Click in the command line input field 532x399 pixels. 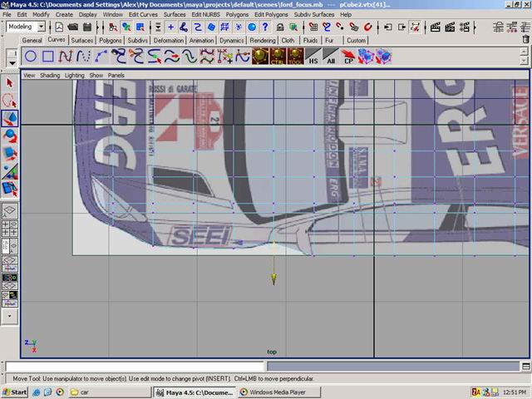click(x=135, y=367)
